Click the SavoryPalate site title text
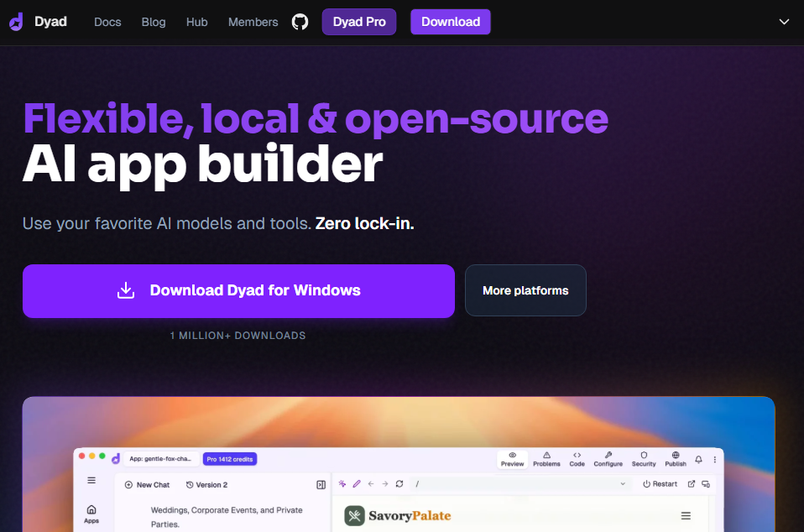 pos(410,515)
